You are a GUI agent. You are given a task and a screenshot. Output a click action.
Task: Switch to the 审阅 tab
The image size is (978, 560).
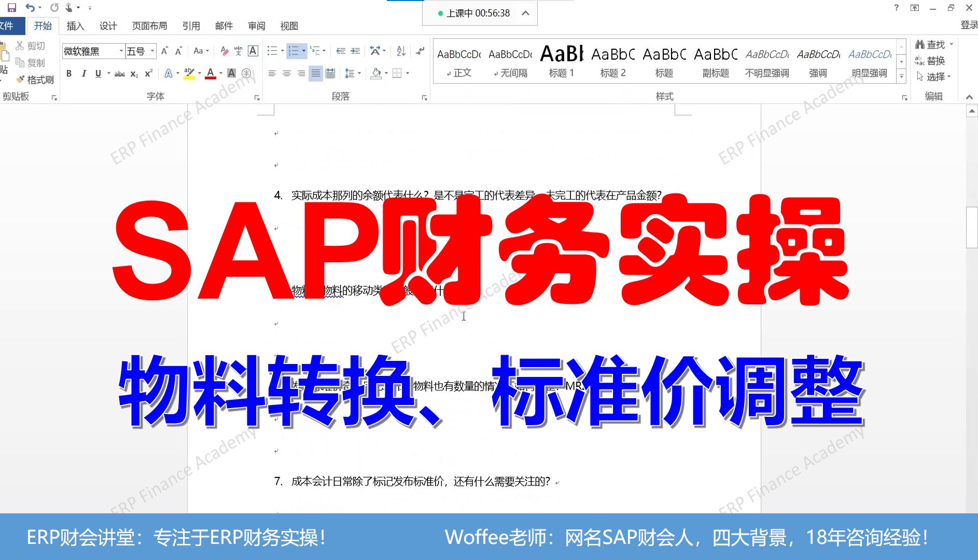256,26
